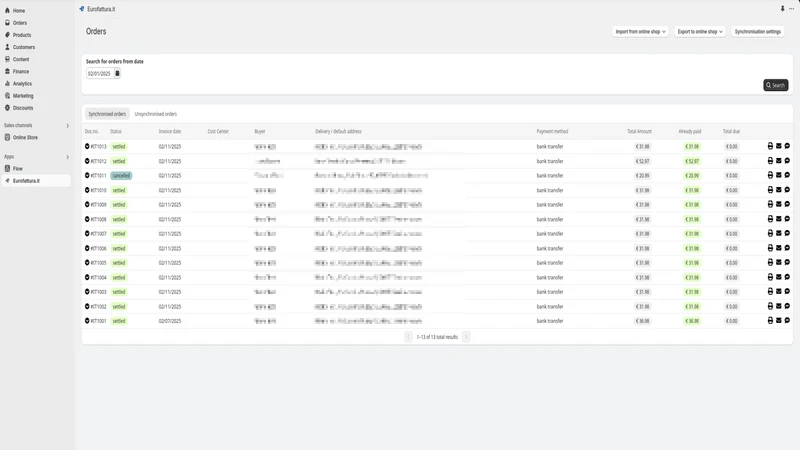Open order link #IT1010
Viewport: 800px width, 450px height.
[98, 190]
